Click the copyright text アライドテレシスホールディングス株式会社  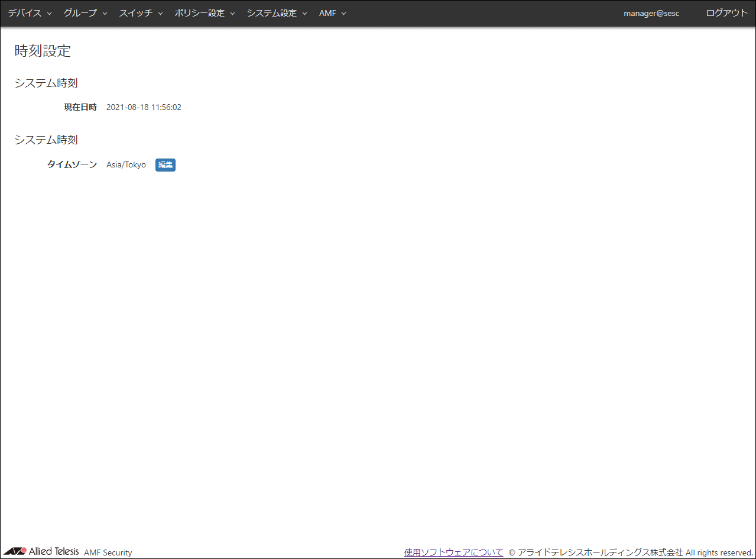pos(601,552)
